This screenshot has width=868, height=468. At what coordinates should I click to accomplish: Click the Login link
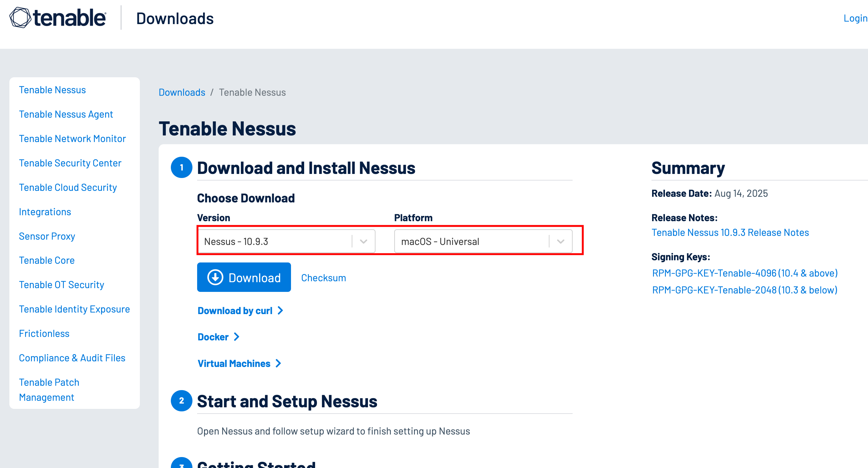(855, 18)
